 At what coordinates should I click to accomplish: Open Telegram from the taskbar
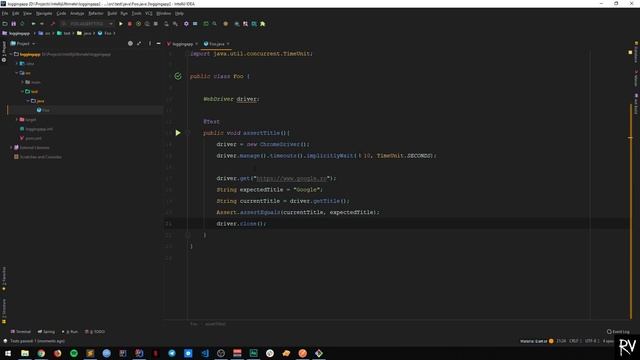pyautogui.click(x=172, y=353)
